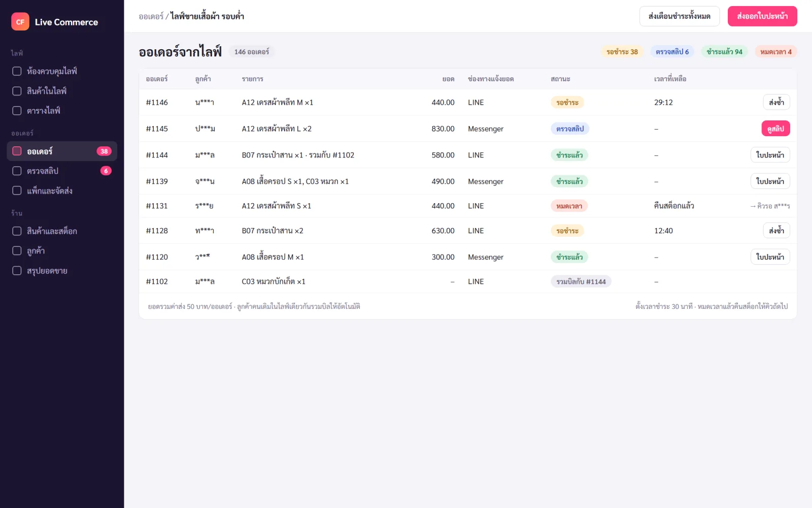This screenshot has height=508, width=812.
Task: Go to ลูกค้า sidebar page
Action: coord(62,251)
